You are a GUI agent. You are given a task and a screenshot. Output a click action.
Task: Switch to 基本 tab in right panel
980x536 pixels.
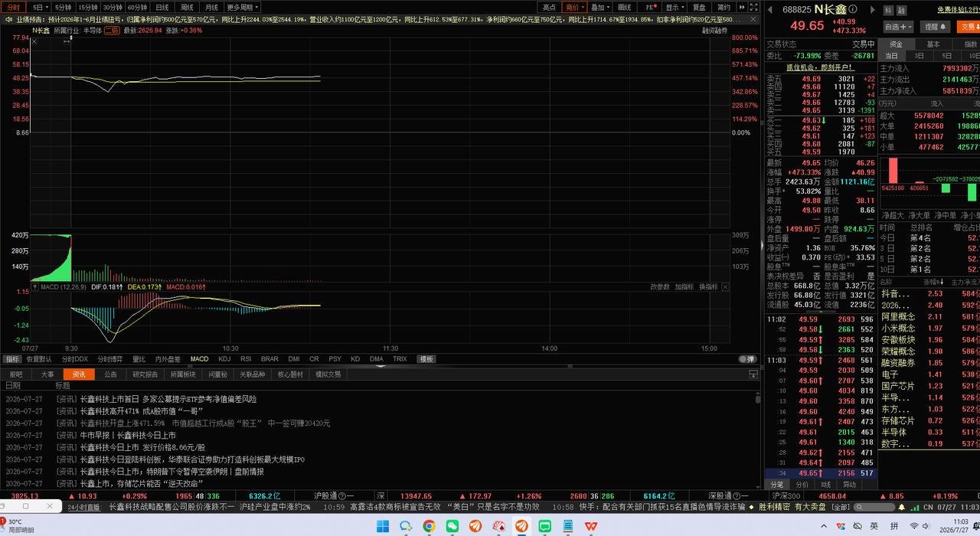pos(933,44)
